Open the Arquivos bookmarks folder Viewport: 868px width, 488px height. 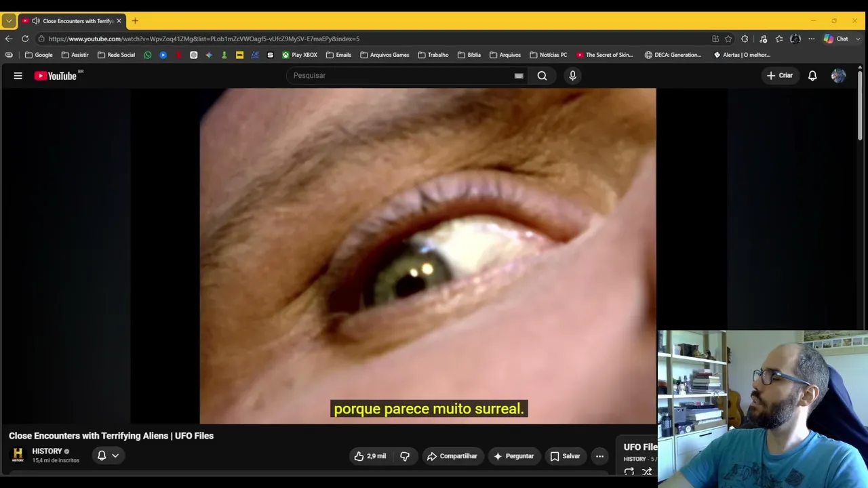point(505,55)
